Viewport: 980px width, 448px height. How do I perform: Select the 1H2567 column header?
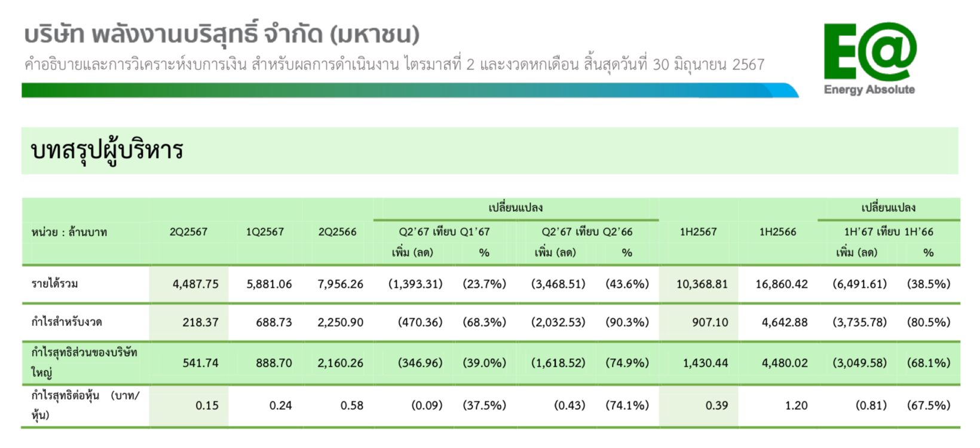[698, 231]
